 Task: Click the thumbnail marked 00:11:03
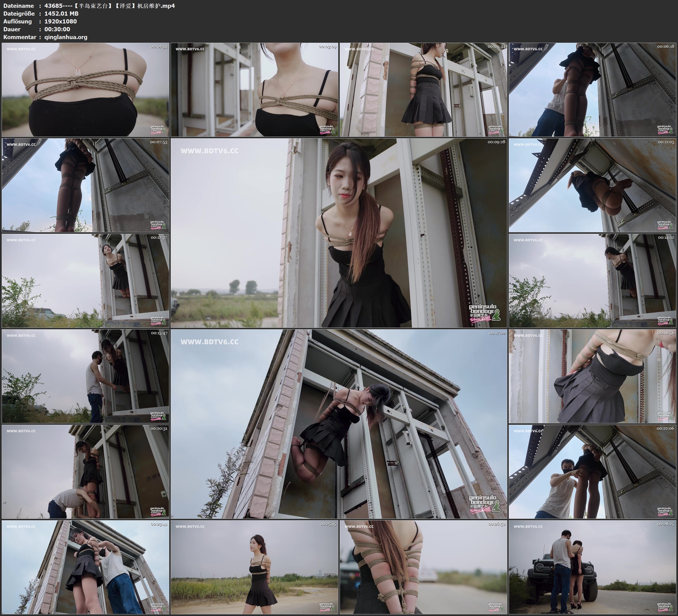coord(593,185)
